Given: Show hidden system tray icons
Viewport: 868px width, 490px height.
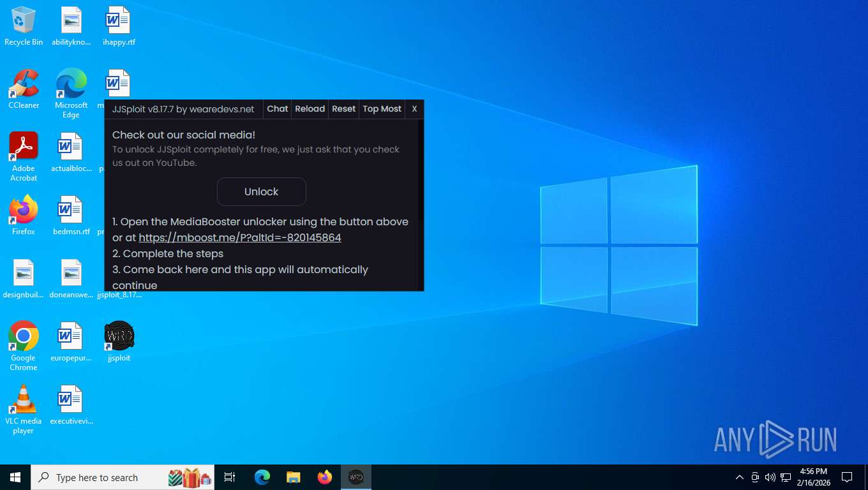Looking at the screenshot, I should click(x=740, y=477).
